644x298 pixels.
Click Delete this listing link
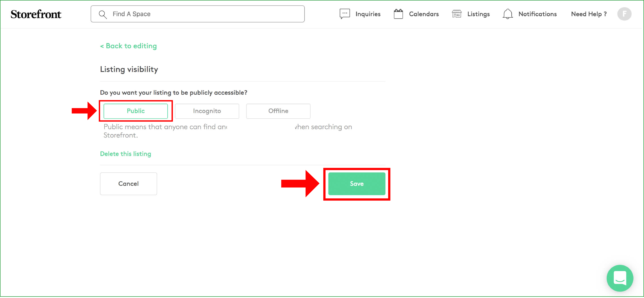coord(126,154)
